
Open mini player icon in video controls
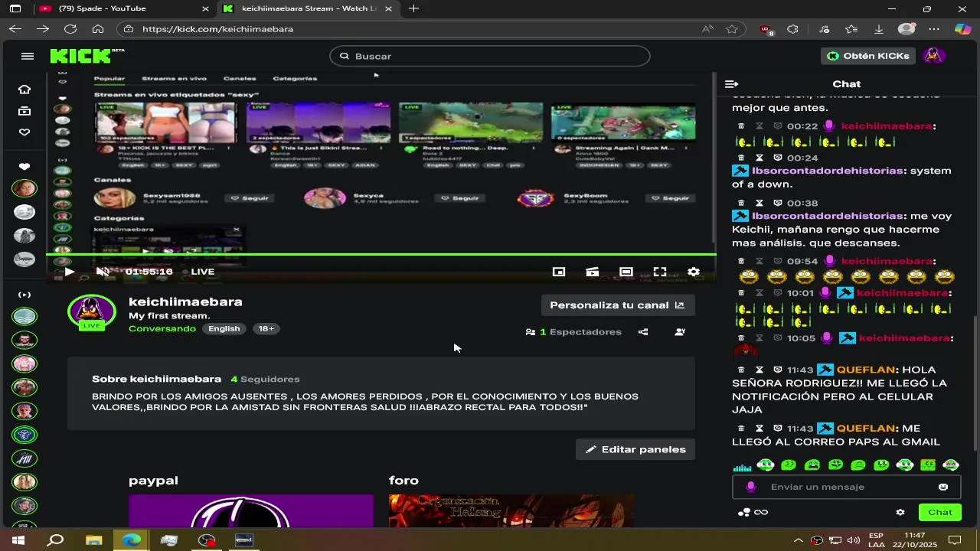pyautogui.click(x=559, y=272)
